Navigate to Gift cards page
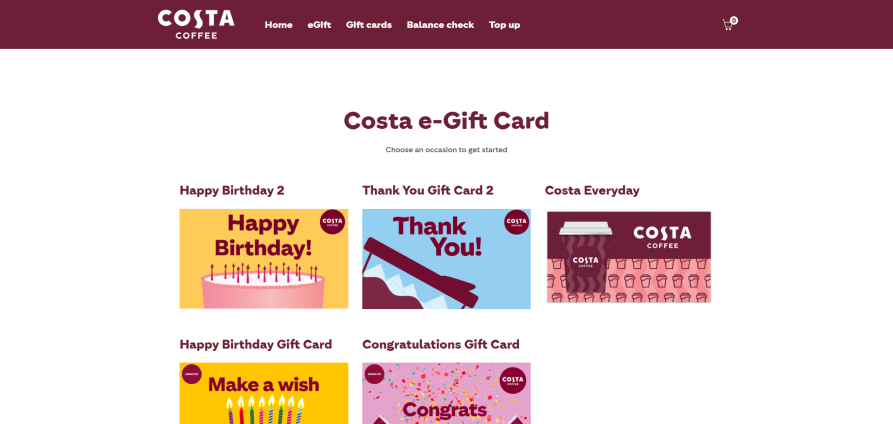The height and width of the screenshot is (424, 893). point(368,25)
